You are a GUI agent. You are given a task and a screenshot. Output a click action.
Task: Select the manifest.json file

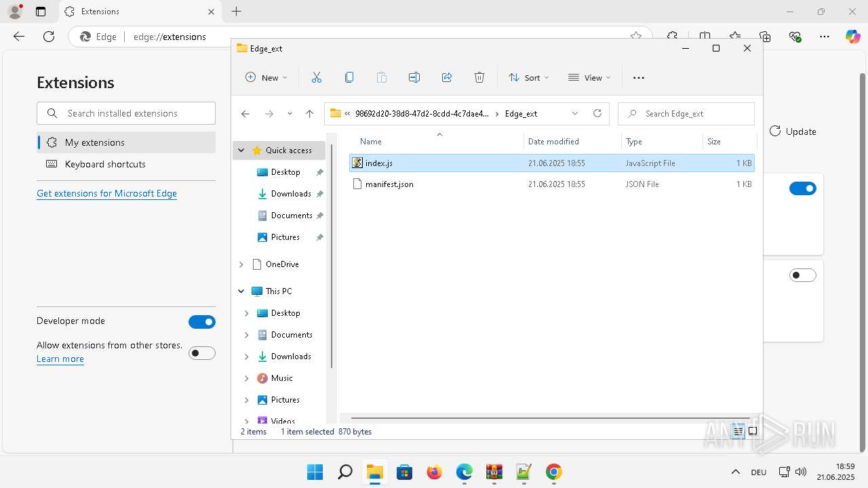(552, 184)
